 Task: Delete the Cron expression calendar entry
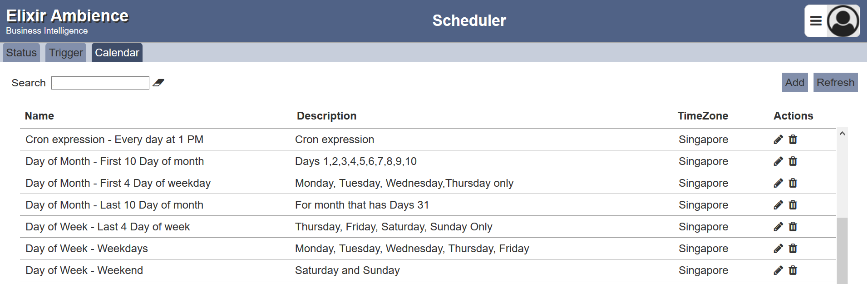point(793,140)
